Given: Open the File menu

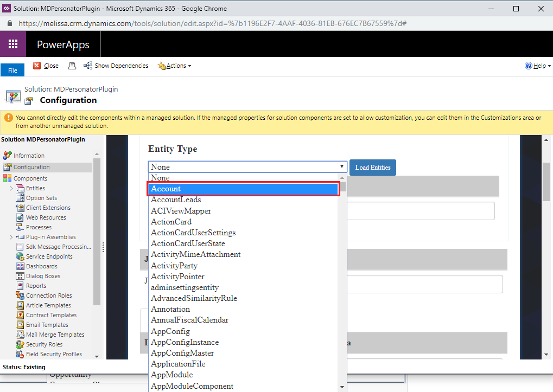Looking at the screenshot, I should coord(12,70).
